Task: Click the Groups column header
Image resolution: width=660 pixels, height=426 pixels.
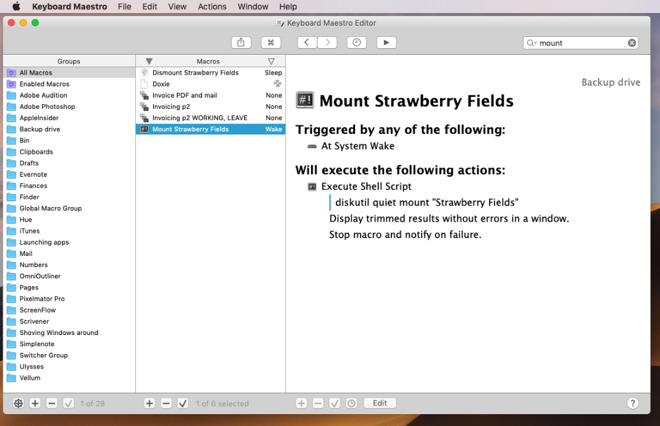Action: [69, 61]
